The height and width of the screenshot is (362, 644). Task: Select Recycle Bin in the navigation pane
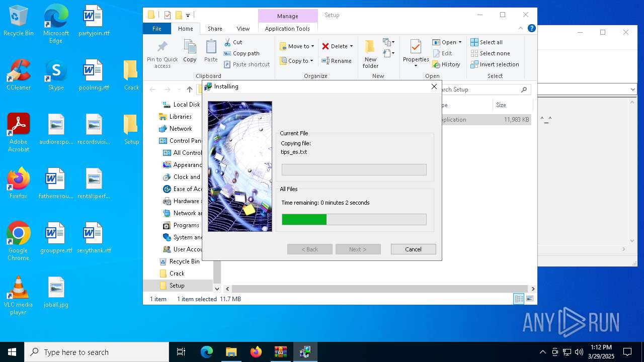[180, 261]
